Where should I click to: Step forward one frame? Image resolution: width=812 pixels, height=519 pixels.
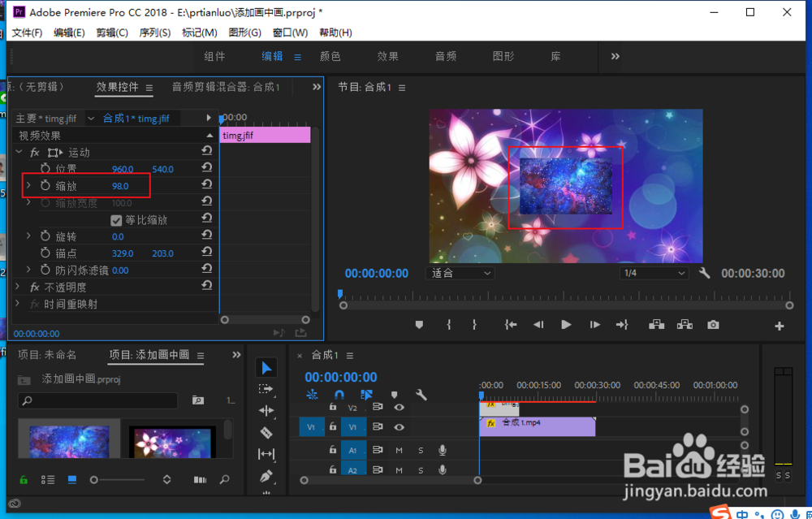tap(594, 325)
